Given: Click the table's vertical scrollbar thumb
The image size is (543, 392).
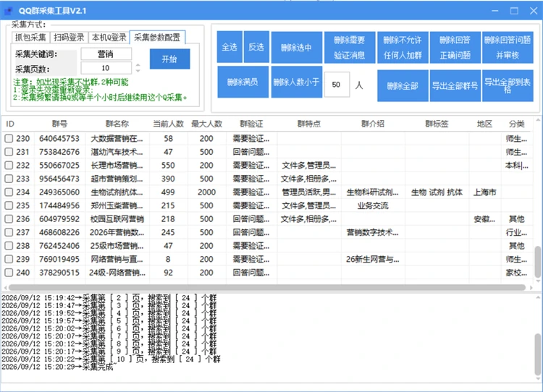Looking at the screenshot, I should coord(537,261).
